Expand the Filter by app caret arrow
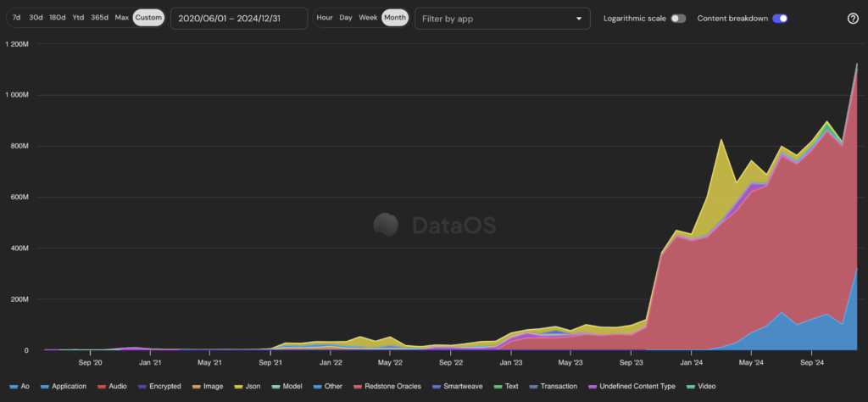868x402 pixels. (580, 19)
